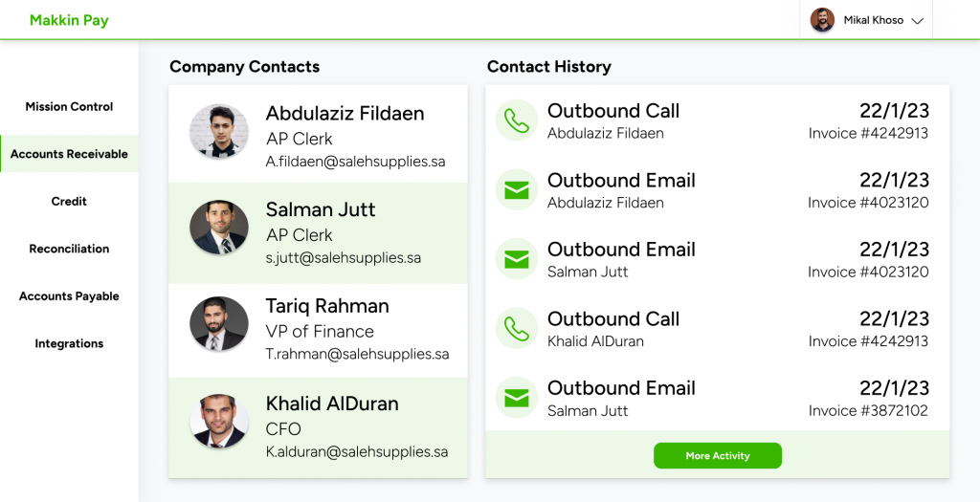This screenshot has height=502, width=980.
Task: Click envelope icon for Abdulaziz Fildaen email
Action: pyautogui.click(x=516, y=190)
